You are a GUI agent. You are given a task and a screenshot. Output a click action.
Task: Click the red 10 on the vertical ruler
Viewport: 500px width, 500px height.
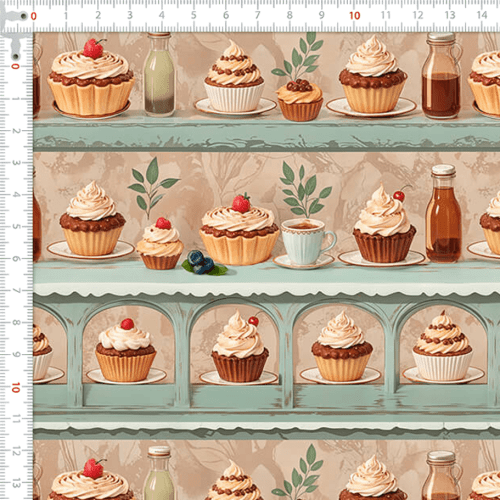[16, 388]
